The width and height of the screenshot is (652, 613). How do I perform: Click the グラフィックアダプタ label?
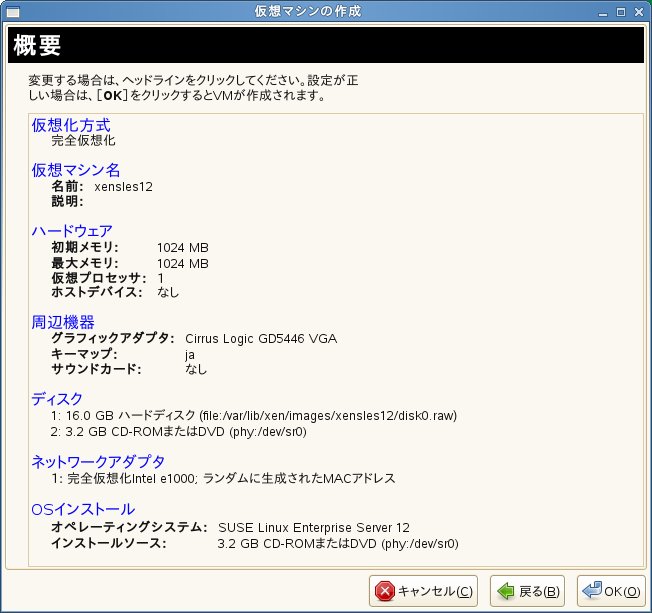pos(113,338)
